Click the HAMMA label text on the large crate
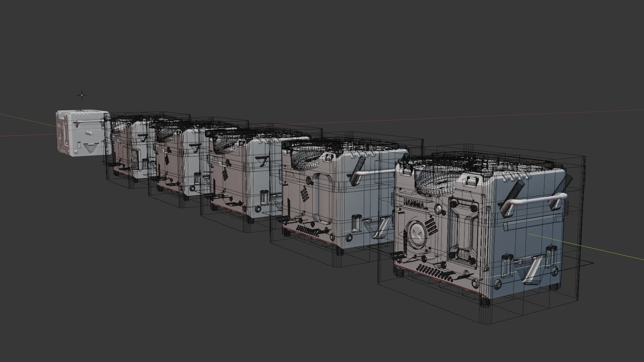The height and width of the screenshot is (362, 644). (413, 204)
